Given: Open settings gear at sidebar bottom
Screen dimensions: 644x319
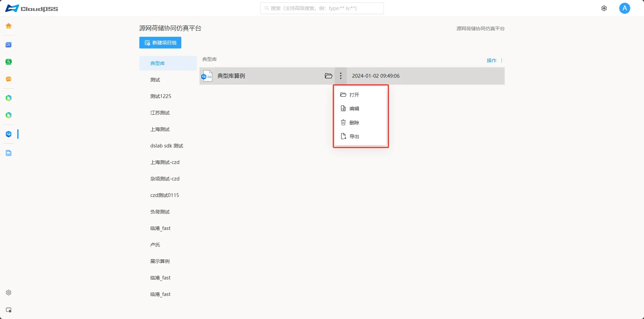Looking at the screenshot, I should coord(9,293).
